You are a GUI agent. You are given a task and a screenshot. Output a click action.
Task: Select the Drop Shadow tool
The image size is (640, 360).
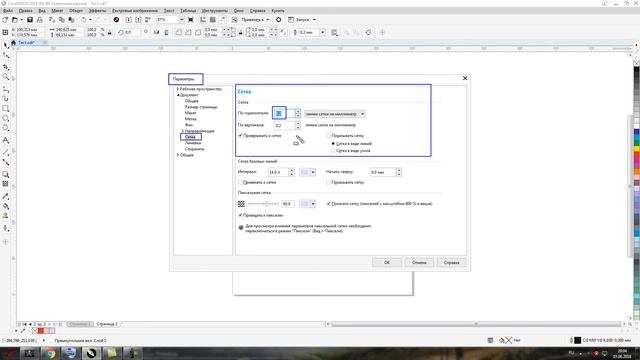(x=6, y=174)
